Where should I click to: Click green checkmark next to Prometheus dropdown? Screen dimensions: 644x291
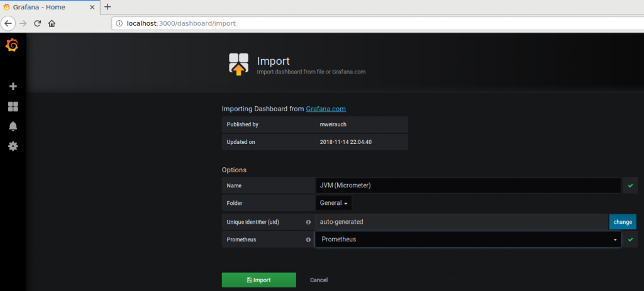click(x=630, y=239)
